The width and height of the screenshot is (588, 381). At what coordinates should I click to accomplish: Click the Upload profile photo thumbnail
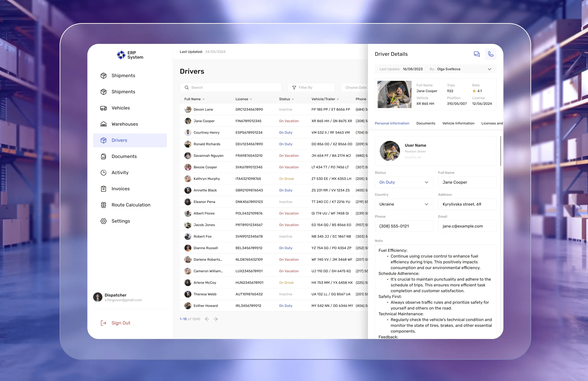click(x=390, y=151)
